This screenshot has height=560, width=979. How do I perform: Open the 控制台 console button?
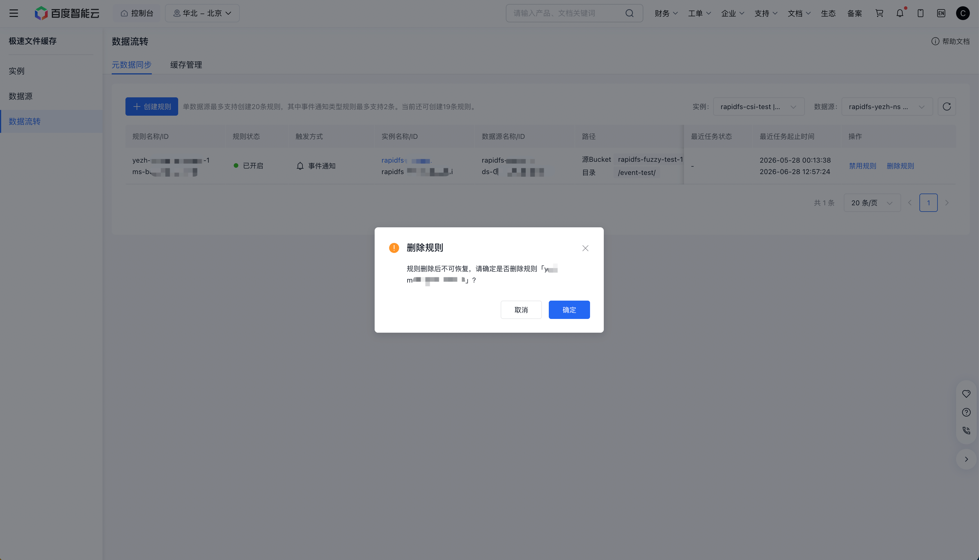(137, 13)
